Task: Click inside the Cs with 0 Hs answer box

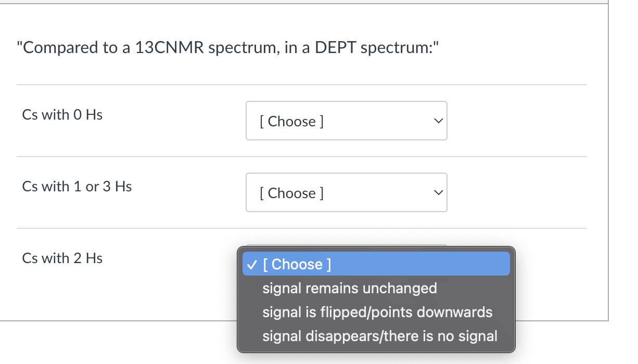Action: 346,121
